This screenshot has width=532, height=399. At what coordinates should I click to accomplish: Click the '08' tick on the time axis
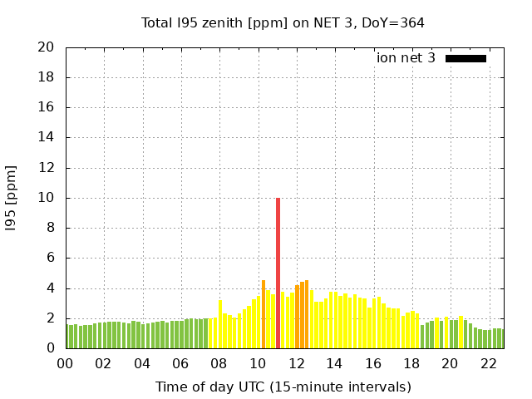(219, 363)
